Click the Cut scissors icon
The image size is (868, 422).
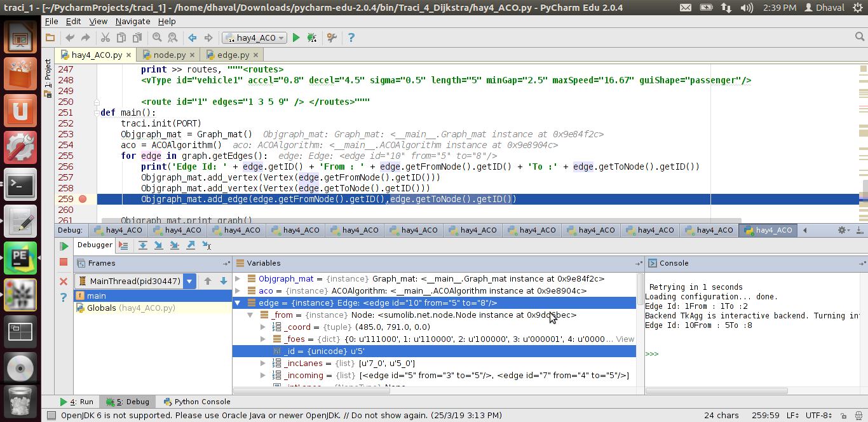105,38
